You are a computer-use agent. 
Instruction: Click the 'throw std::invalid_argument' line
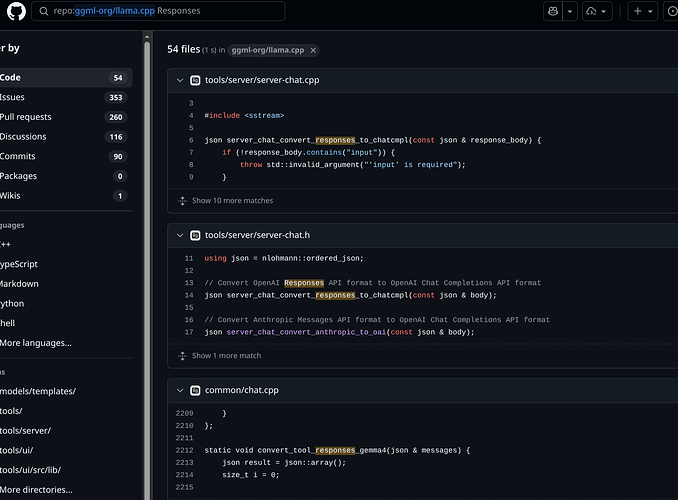[x=353, y=165]
